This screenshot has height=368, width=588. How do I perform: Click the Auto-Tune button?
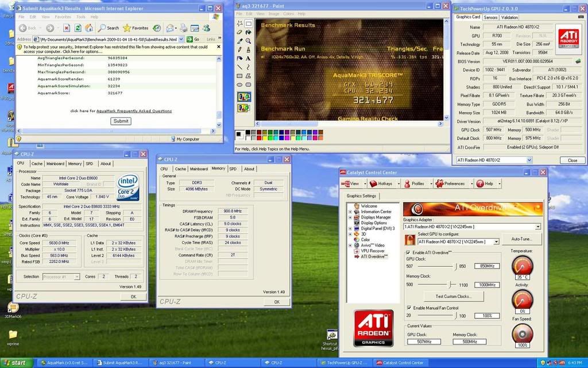point(521,239)
